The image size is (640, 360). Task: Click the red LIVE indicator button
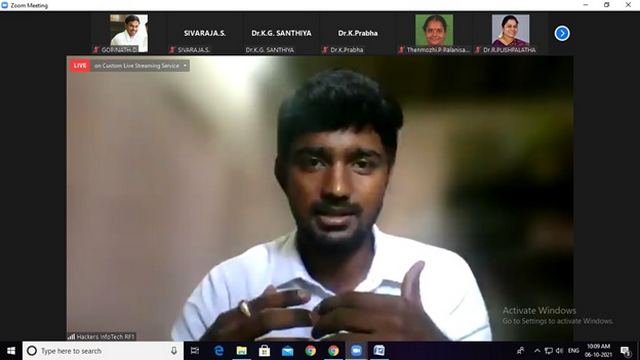click(80, 66)
